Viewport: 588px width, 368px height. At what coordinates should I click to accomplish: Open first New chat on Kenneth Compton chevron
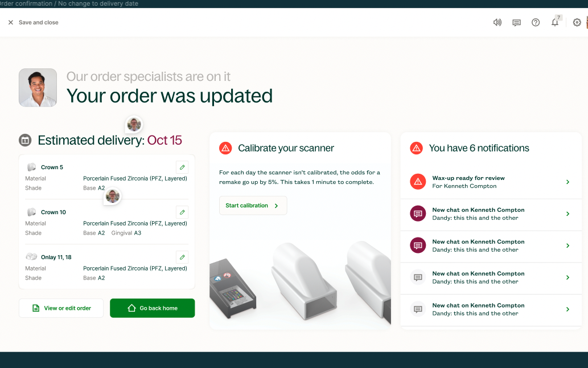[x=568, y=214]
